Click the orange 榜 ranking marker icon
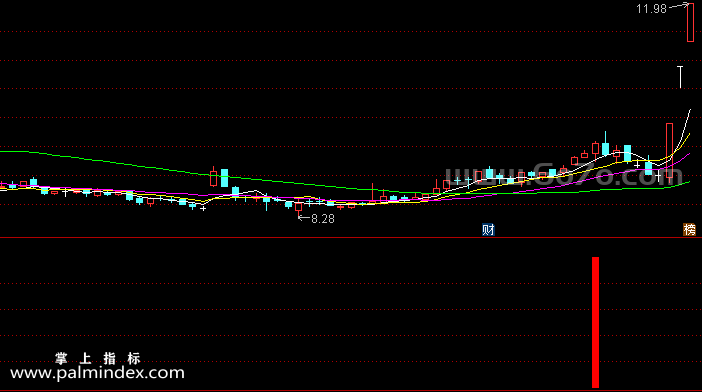Viewport: 702px width, 392px height. 689,230
